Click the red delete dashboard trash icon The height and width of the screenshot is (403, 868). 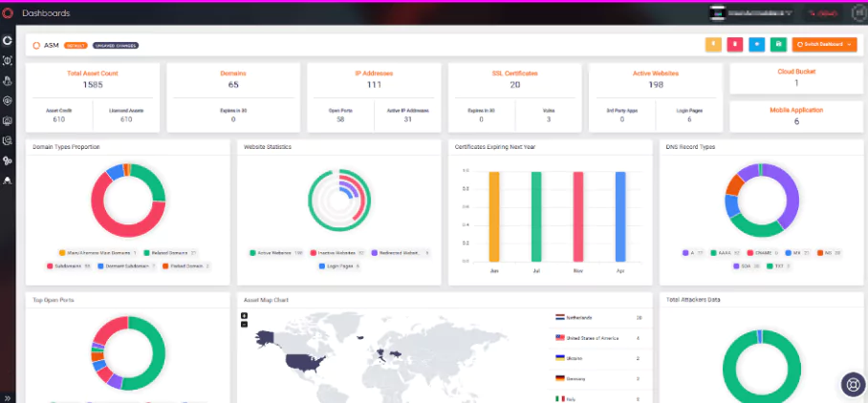pyautogui.click(x=734, y=44)
